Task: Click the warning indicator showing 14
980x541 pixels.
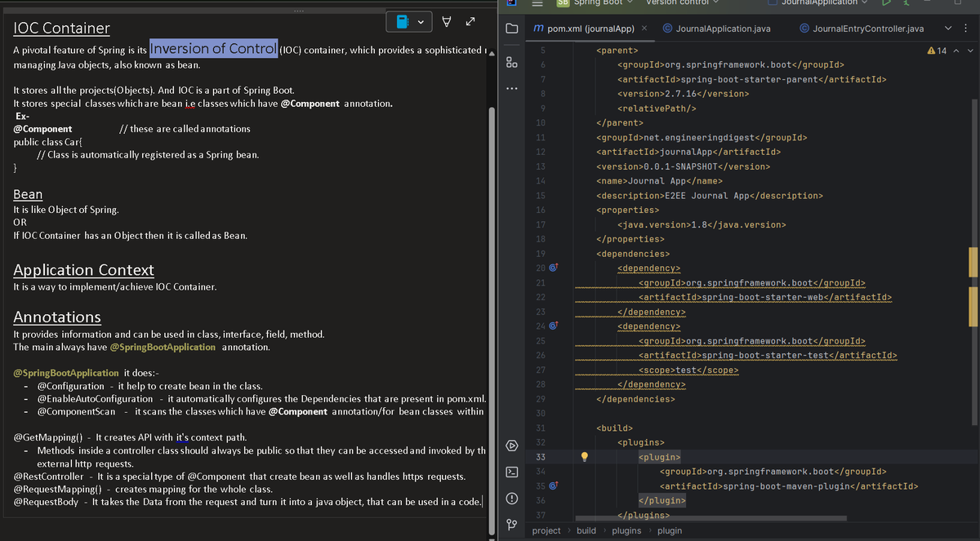Action: coord(937,51)
